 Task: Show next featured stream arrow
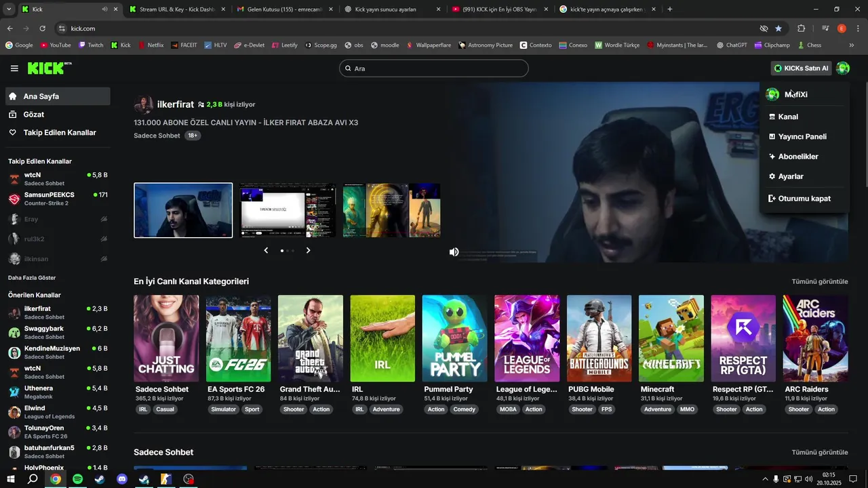point(308,250)
